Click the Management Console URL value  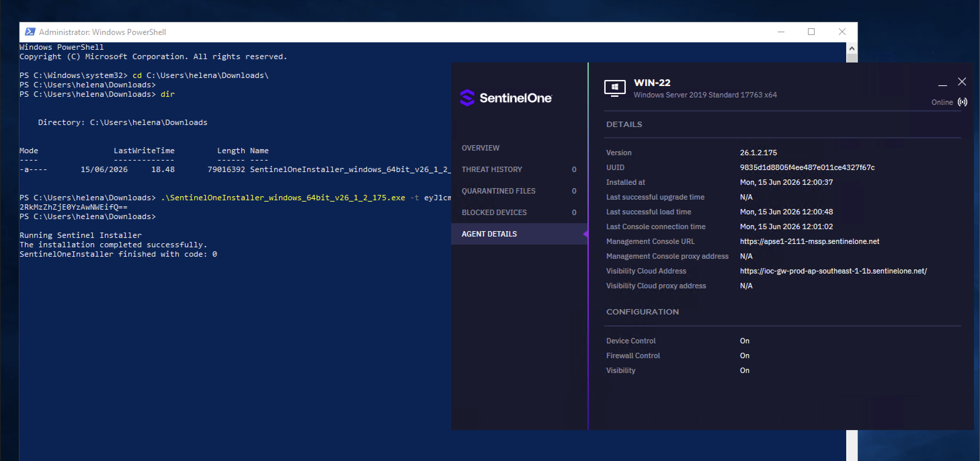coord(809,242)
